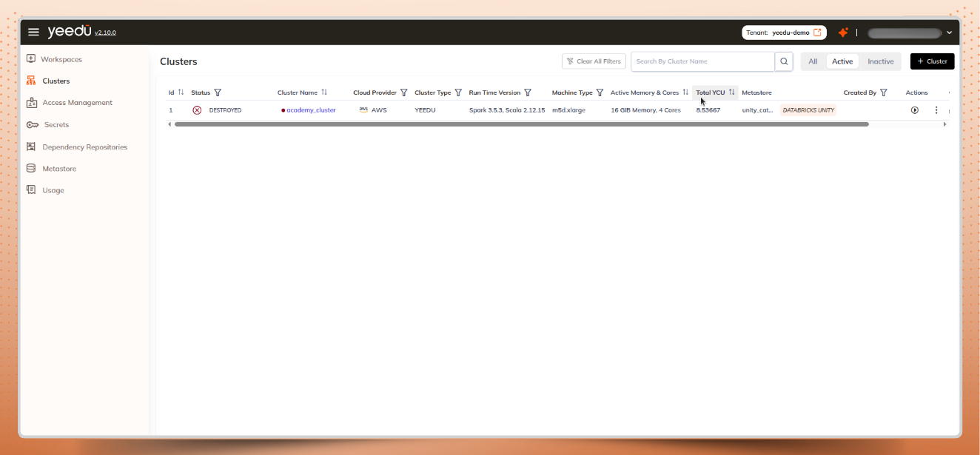Sort clusters by Total YCU
The width and height of the screenshot is (980, 455).
[732, 92]
